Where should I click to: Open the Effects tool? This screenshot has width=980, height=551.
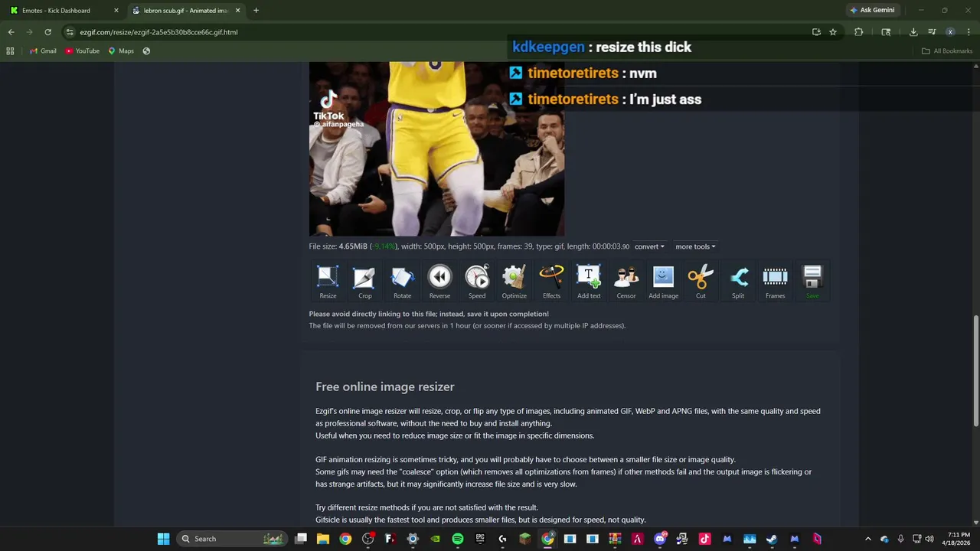551,282
